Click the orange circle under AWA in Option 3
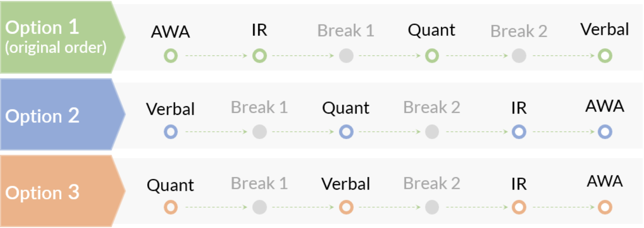This screenshot has height=228, width=644. [x=605, y=208]
